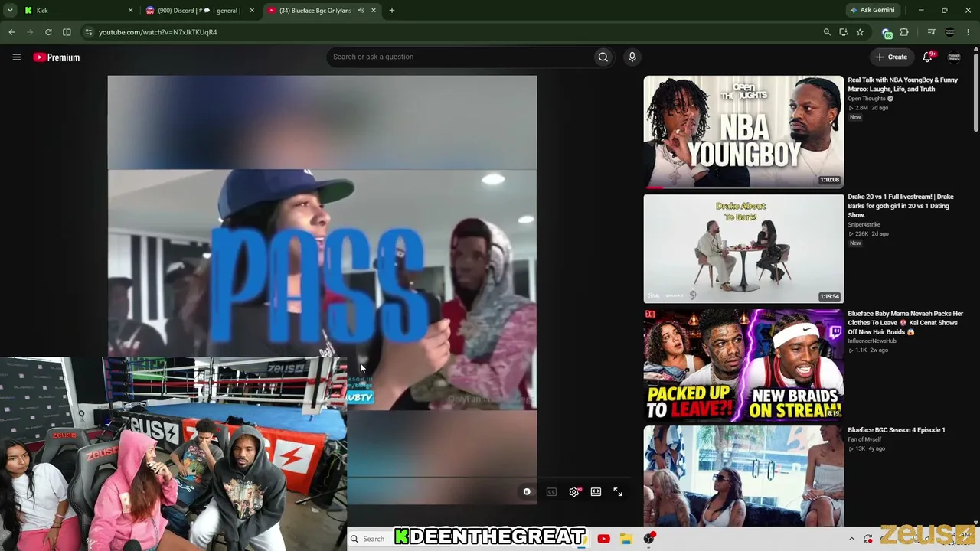The width and height of the screenshot is (980, 551).
Task: Open video player settings gear
Action: [574, 492]
